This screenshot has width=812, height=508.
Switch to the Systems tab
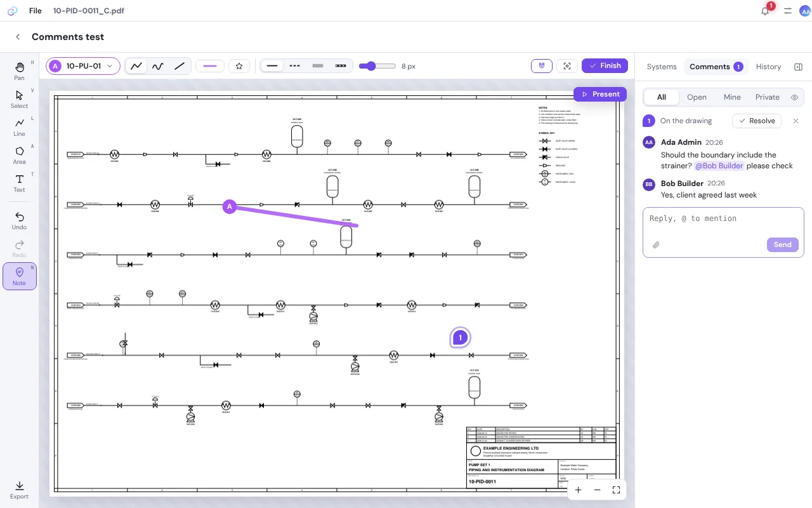pyautogui.click(x=662, y=67)
